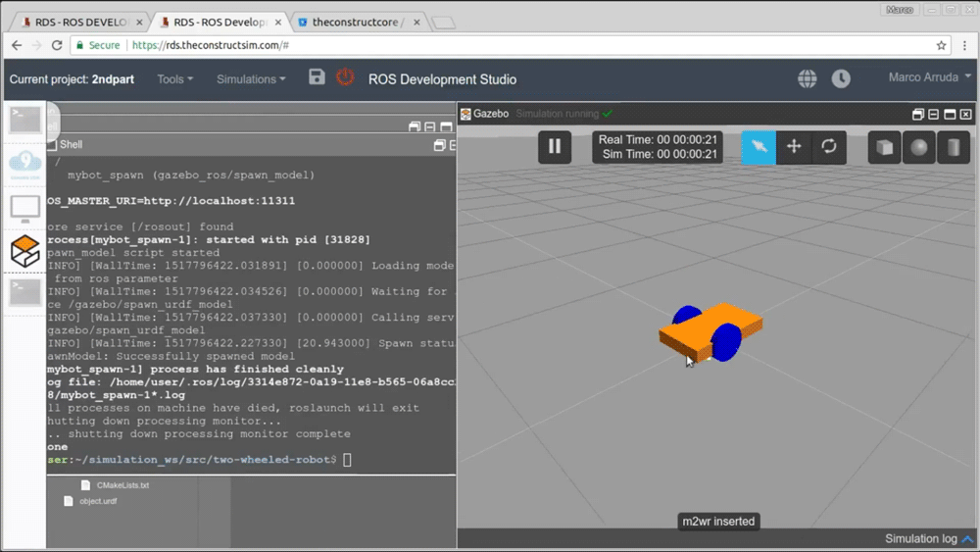Open the clock icon in the header
Image resolution: width=980 pixels, height=552 pixels.
coord(841,78)
